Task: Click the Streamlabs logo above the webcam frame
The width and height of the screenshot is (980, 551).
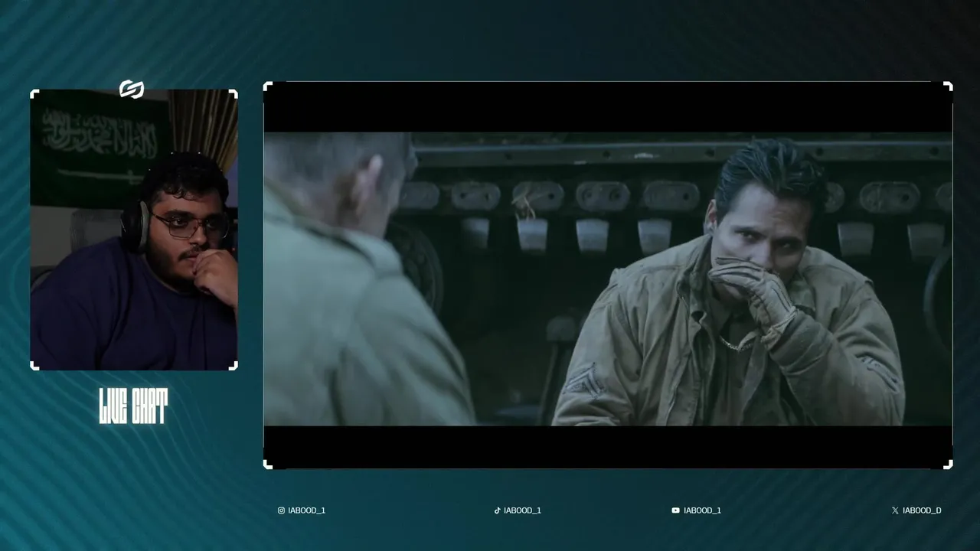Action: pos(132,90)
